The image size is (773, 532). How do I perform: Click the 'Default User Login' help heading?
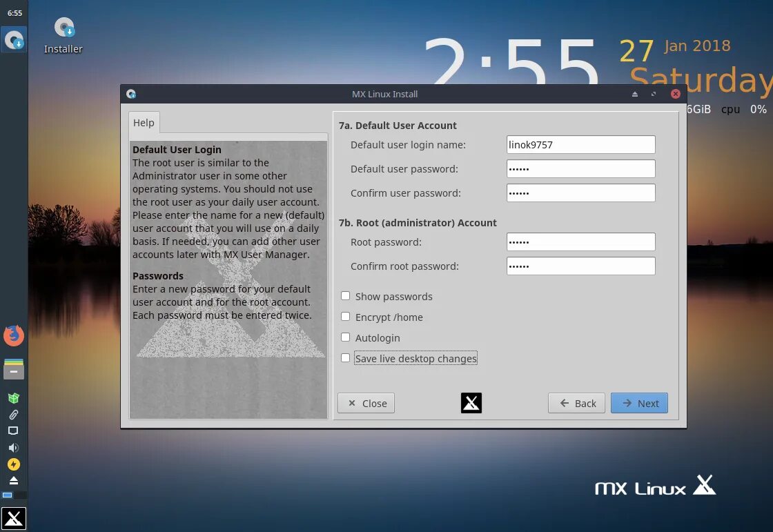[177, 150]
